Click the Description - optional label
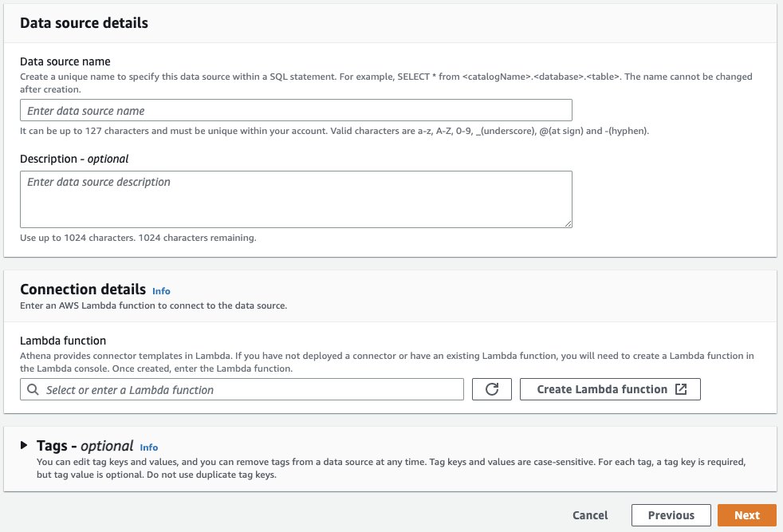This screenshot has width=783, height=532. coord(74,159)
